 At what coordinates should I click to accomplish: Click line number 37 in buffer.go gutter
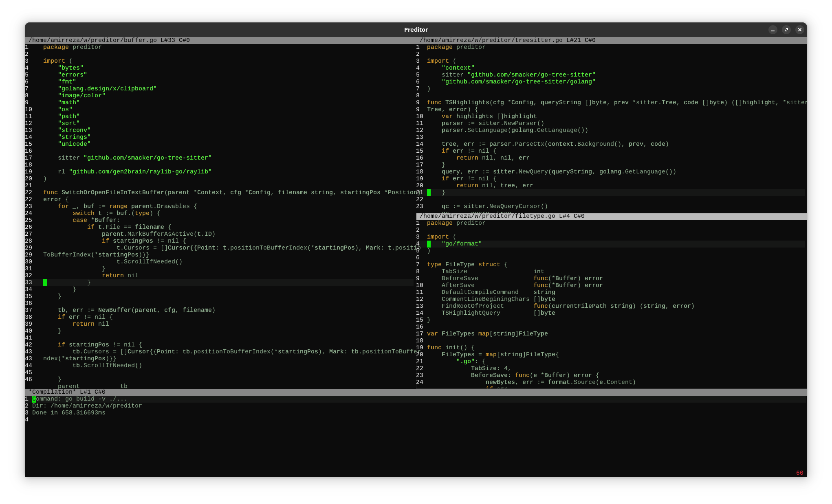pyautogui.click(x=29, y=310)
